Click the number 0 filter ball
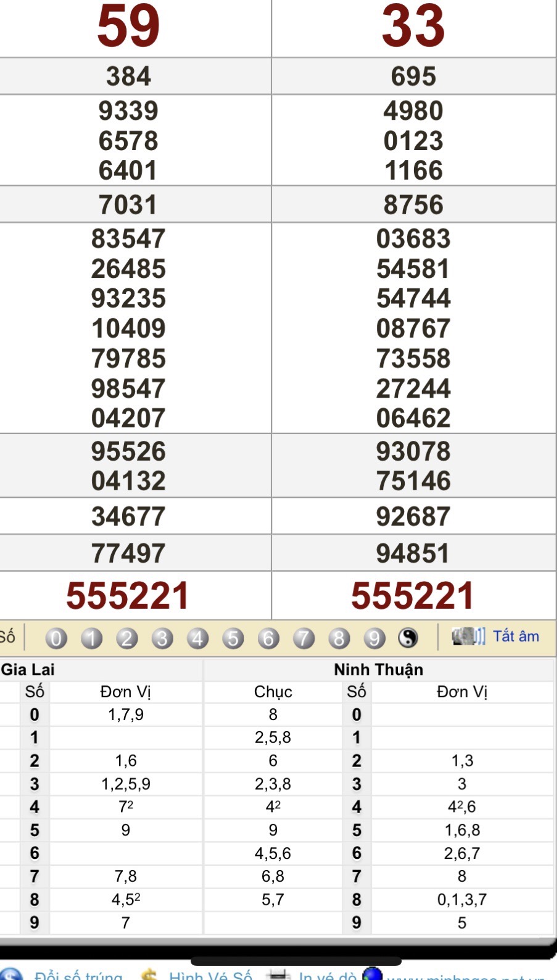This screenshot has width=559, height=980. (x=56, y=638)
